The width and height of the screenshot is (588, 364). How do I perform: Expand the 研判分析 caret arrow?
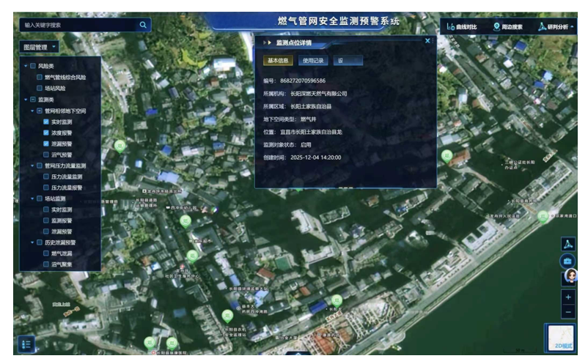(572, 27)
